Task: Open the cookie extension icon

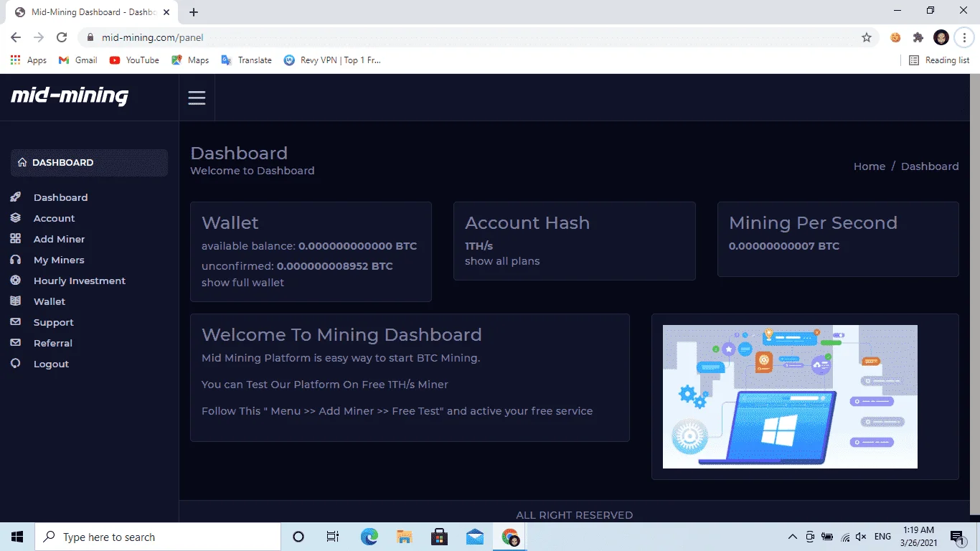Action: 895,37
